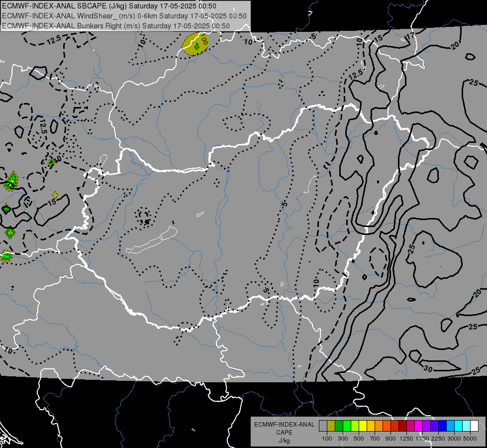Click the 700 value under the legend
This screenshot has height=448, width=487.
point(375,439)
